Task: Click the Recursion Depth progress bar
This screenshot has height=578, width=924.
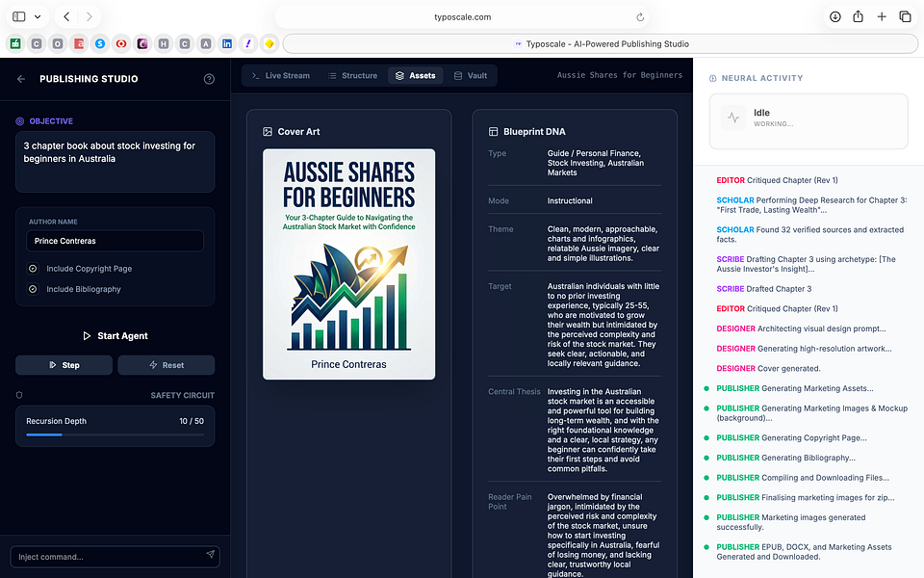Action: coord(115,434)
